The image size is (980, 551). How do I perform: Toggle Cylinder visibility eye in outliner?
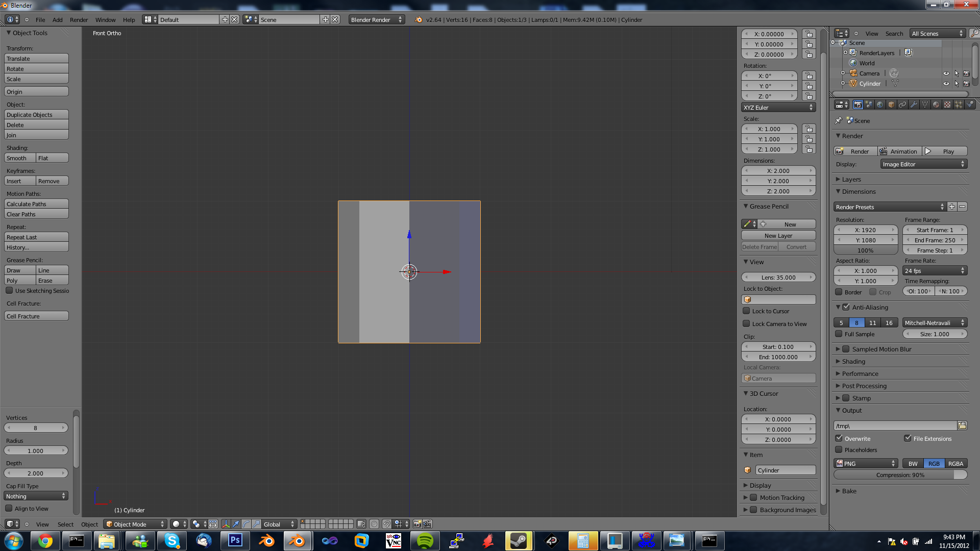click(x=946, y=84)
